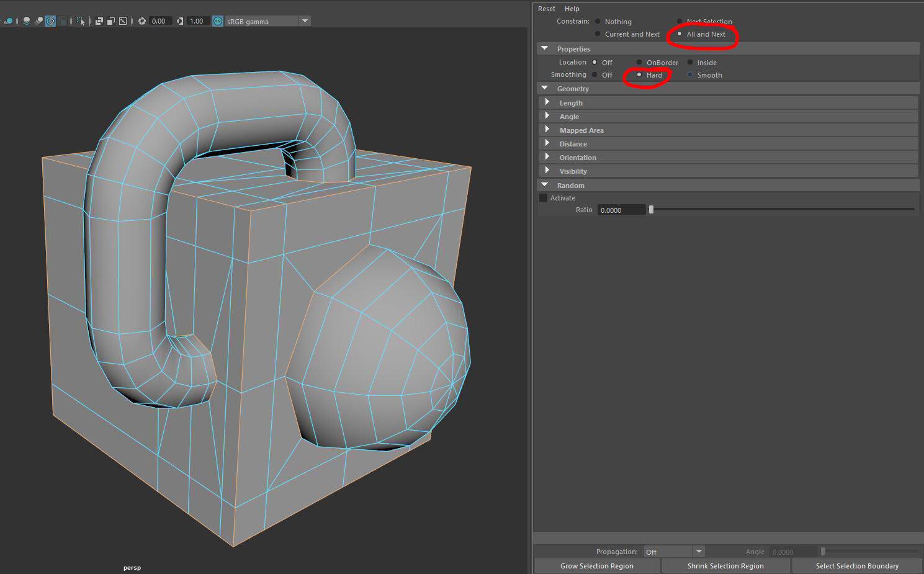Select the camera icon in the viewport toolbar
The image size is (924, 574).
[x=9, y=20]
